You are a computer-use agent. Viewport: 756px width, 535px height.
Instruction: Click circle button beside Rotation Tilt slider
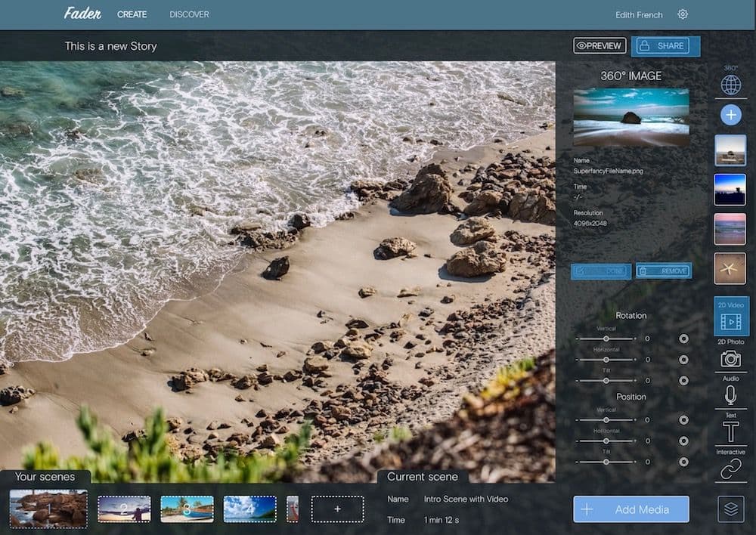click(683, 381)
